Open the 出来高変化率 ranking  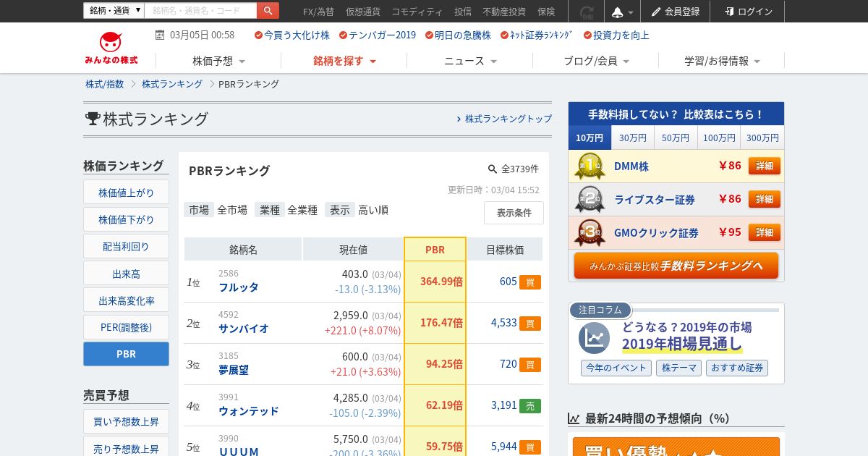pyautogui.click(x=126, y=300)
